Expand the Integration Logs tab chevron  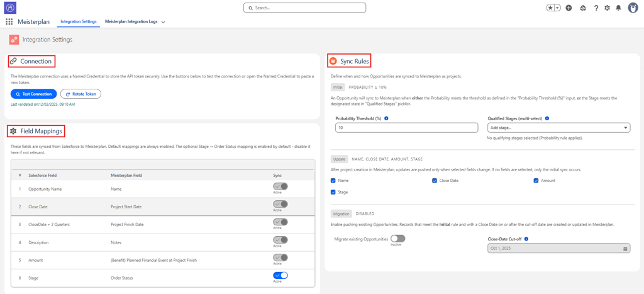pos(163,22)
